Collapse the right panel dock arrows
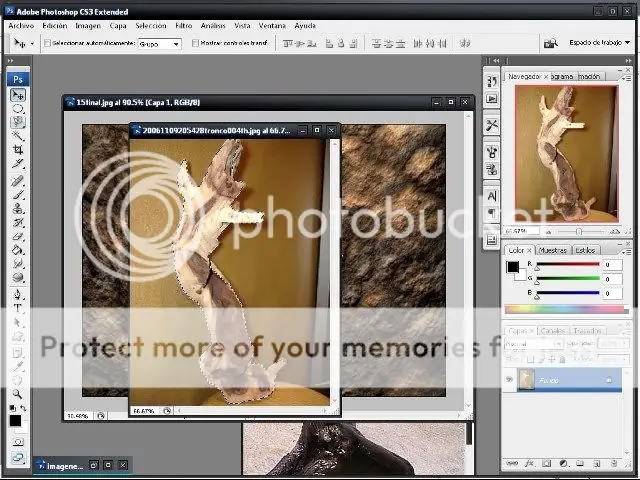Image resolution: width=640 pixels, height=480 pixels. click(628, 60)
